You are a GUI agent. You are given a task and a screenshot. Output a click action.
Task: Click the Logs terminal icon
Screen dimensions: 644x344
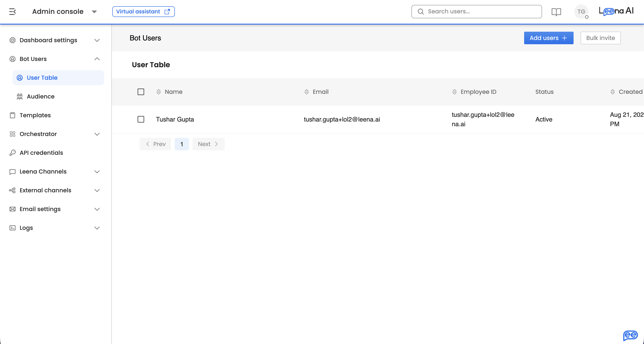click(13, 228)
